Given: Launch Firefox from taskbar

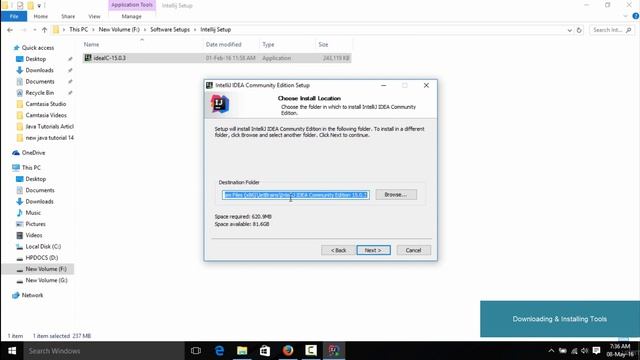Looking at the screenshot, I should (288, 351).
